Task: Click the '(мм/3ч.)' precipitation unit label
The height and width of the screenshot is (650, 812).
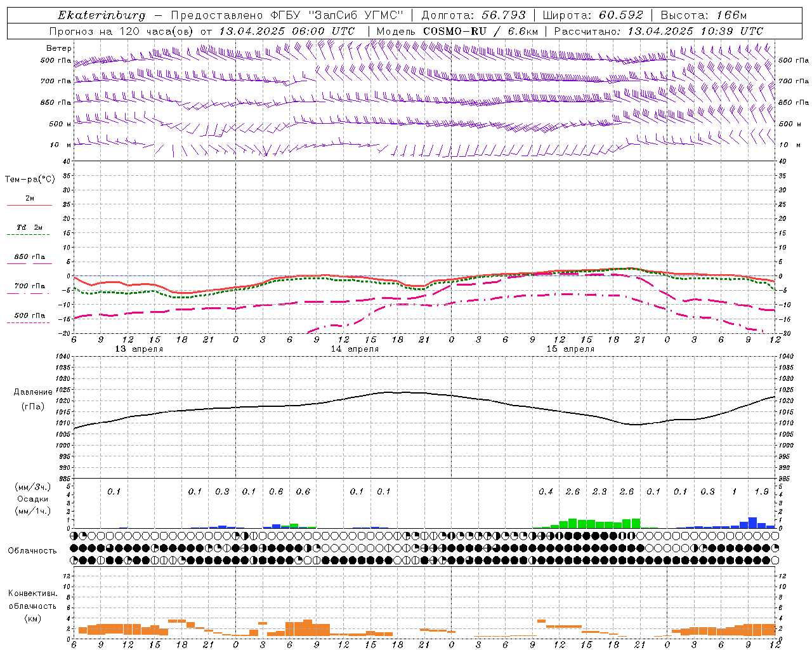Action: click(33, 487)
